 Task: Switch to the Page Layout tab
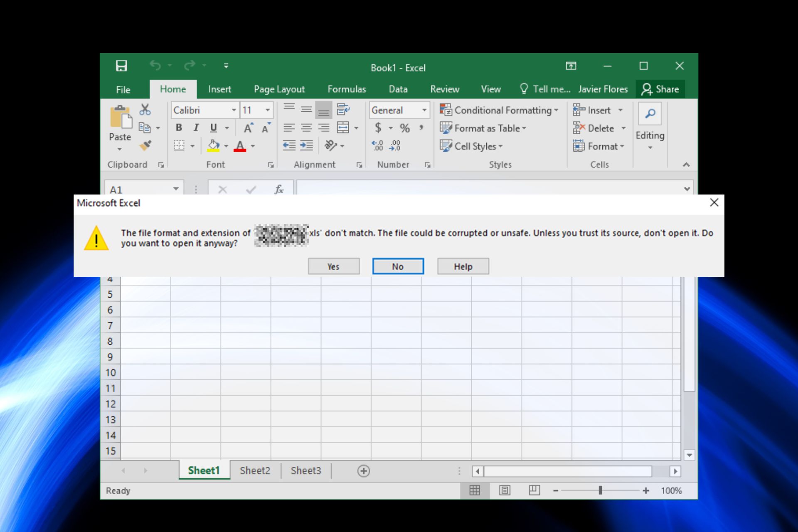[x=279, y=89]
